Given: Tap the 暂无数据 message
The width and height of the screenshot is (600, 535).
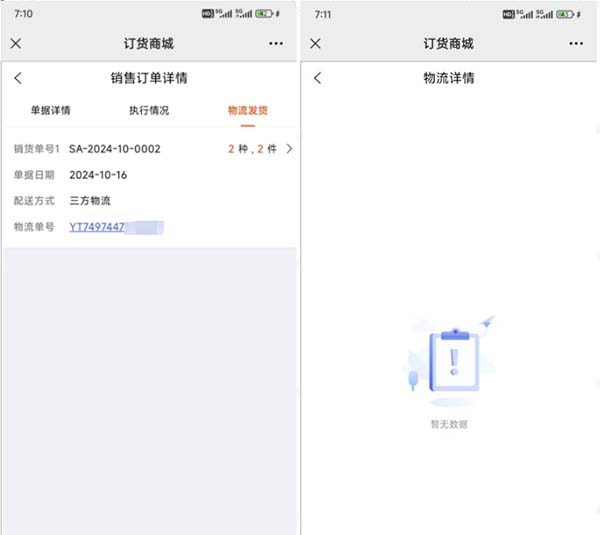Looking at the screenshot, I should tap(449, 424).
